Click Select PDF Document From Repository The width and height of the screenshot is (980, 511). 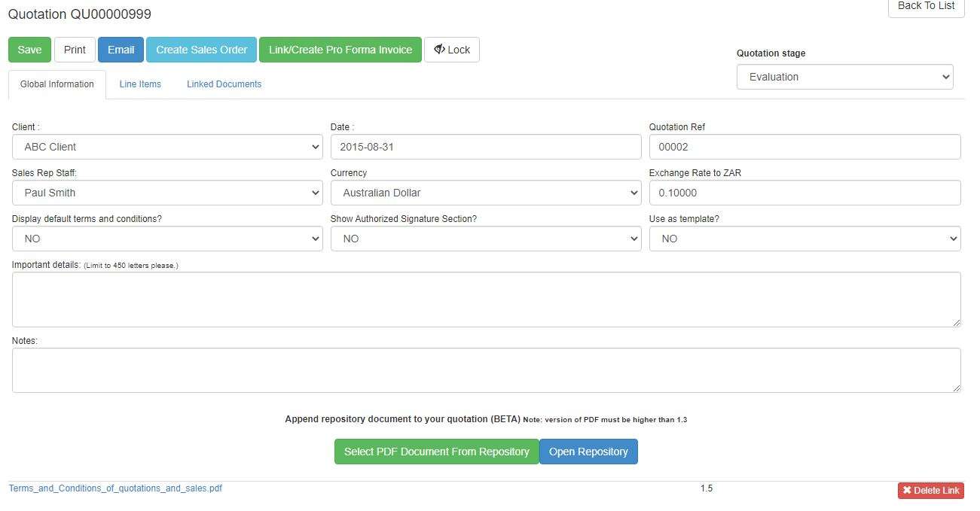(x=436, y=452)
